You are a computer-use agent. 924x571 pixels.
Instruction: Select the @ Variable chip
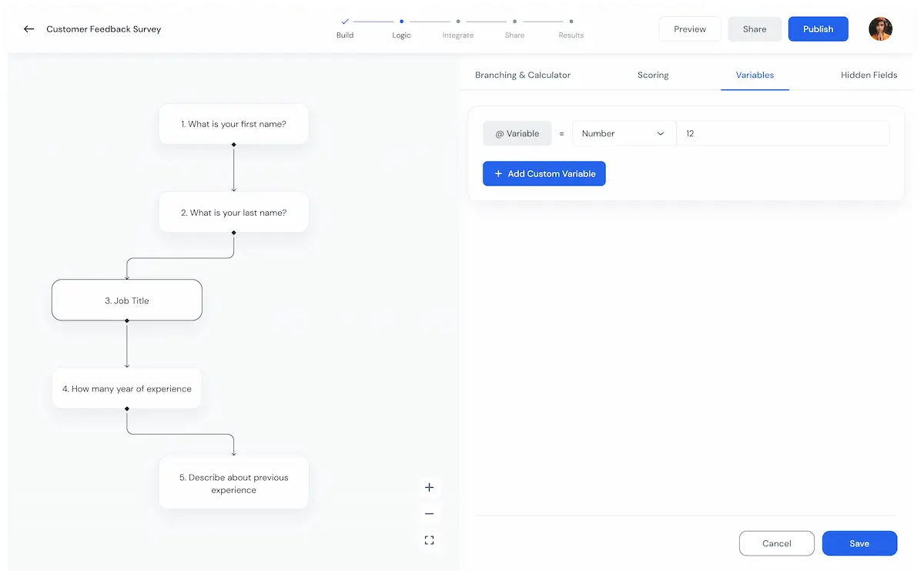[x=517, y=133]
